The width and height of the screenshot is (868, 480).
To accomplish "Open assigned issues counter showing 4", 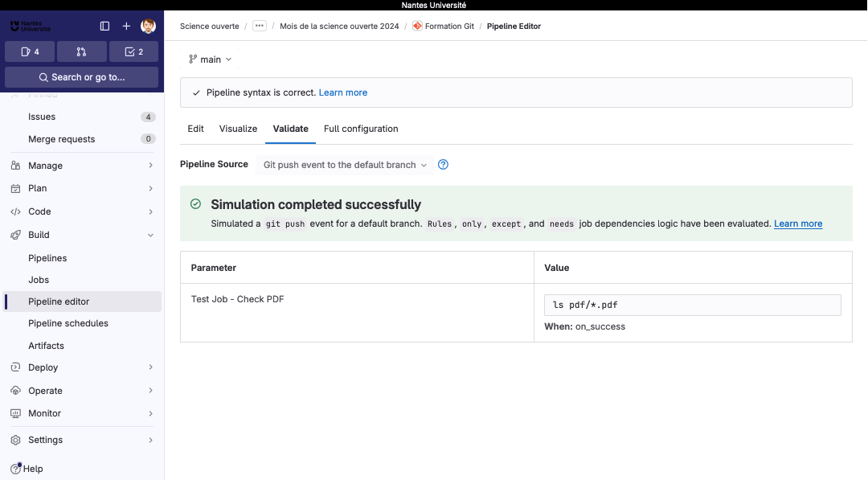I will [x=30, y=51].
